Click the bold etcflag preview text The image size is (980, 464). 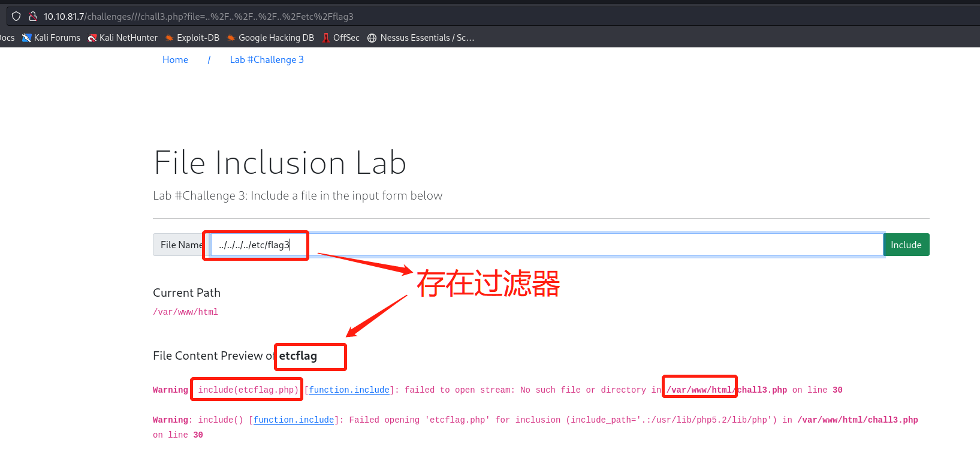(x=298, y=355)
